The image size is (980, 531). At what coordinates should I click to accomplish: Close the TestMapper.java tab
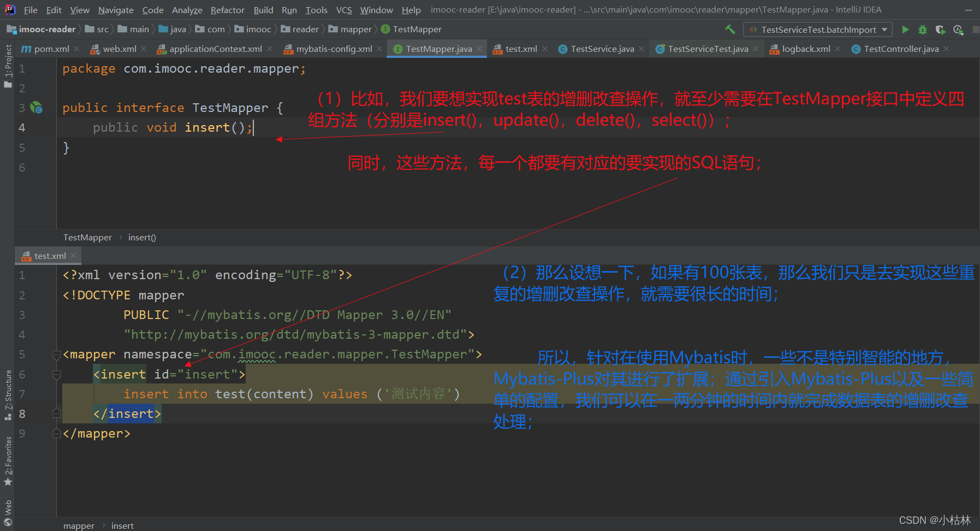(x=479, y=49)
